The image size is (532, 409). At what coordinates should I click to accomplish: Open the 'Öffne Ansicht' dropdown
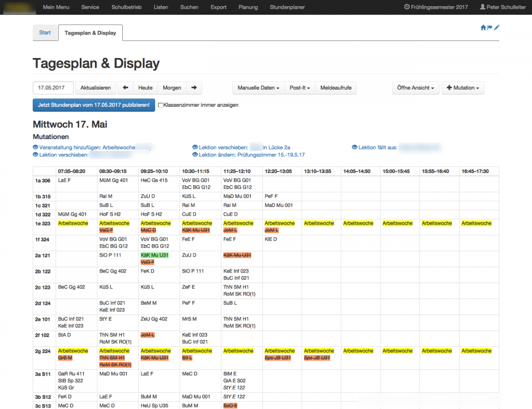point(415,88)
